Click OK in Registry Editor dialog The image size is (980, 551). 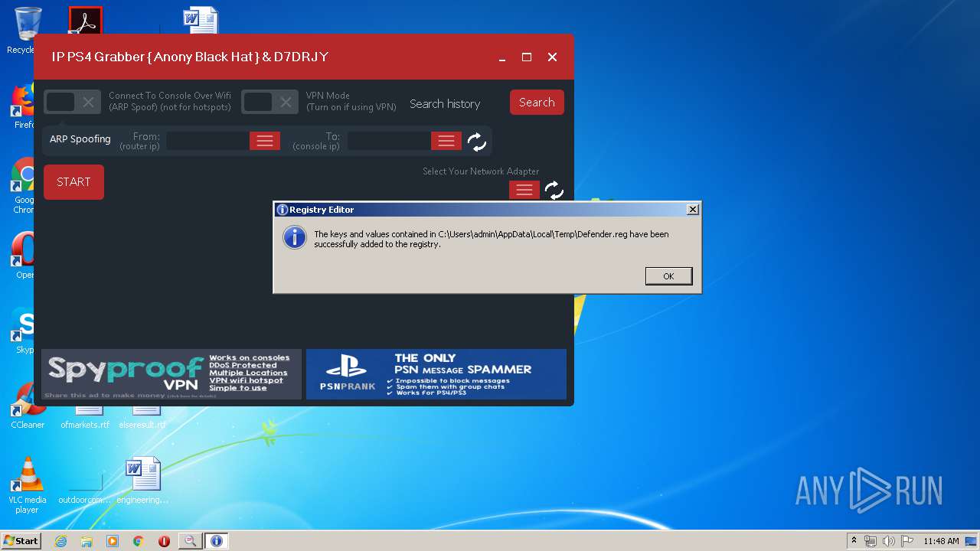[668, 276]
